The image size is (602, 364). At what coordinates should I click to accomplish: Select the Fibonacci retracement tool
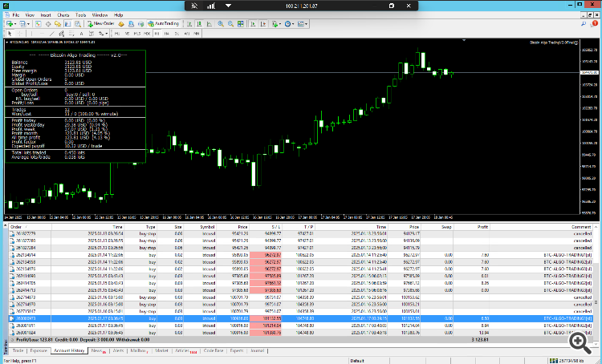[x=71, y=34]
